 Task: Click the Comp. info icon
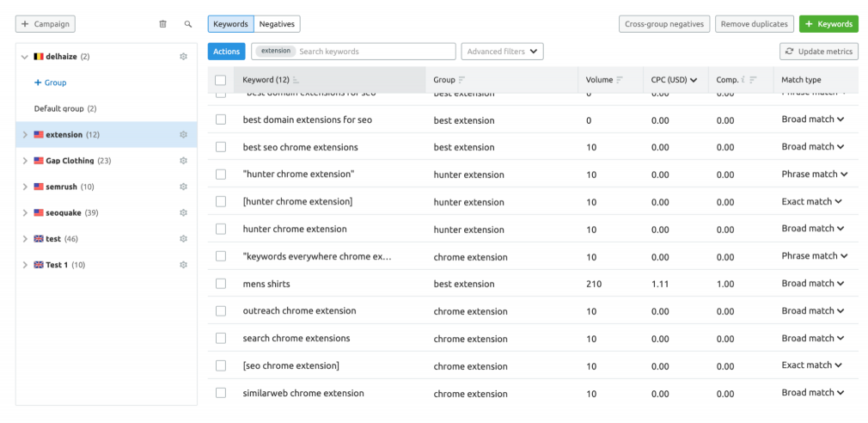744,80
